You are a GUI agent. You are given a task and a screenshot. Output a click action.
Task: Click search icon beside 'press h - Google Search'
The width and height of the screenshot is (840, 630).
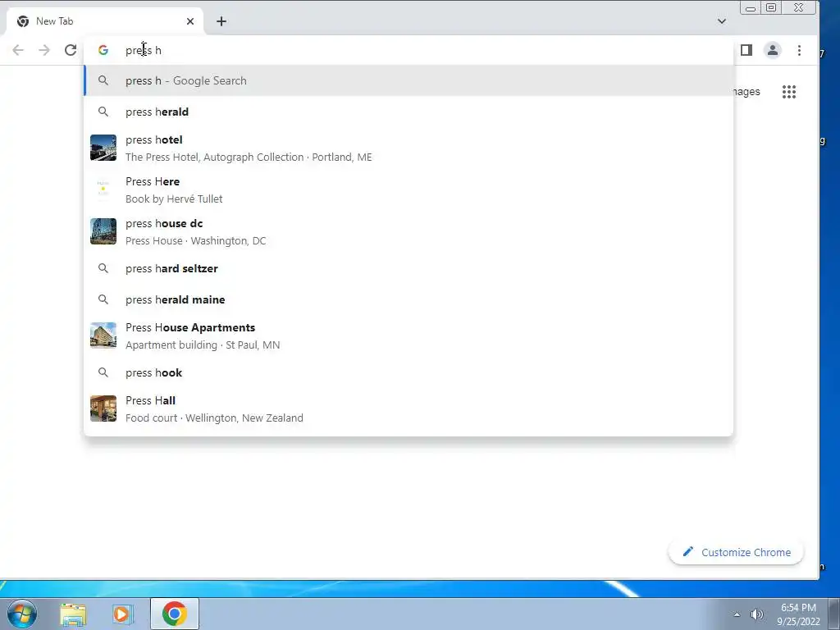point(103,81)
